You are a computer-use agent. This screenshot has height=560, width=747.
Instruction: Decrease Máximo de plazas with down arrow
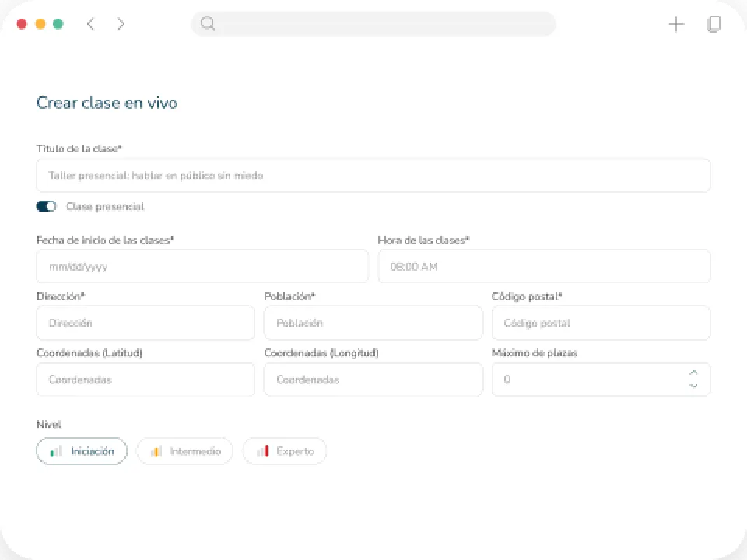click(693, 386)
